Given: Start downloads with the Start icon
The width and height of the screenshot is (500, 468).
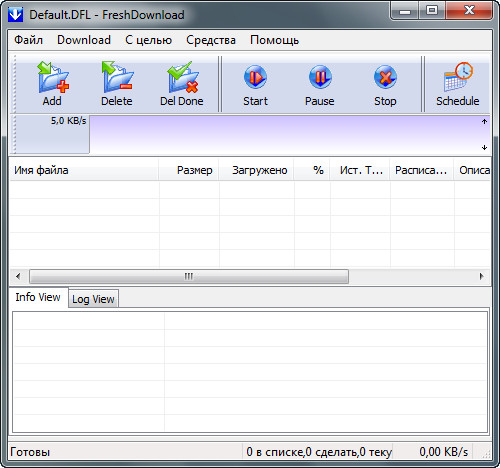Looking at the screenshot, I should coord(255,77).
